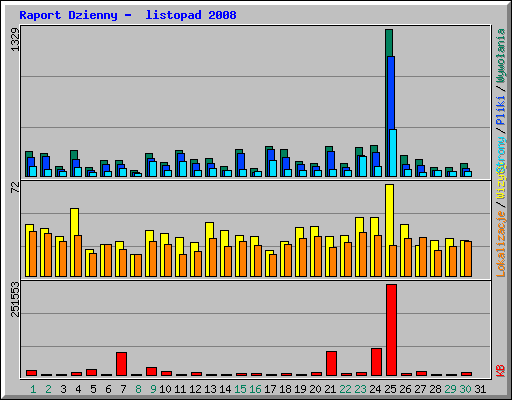Click the red 'KB' legend label
The height and width of the screenshot is (400, 512).
(x=501, y=371)
